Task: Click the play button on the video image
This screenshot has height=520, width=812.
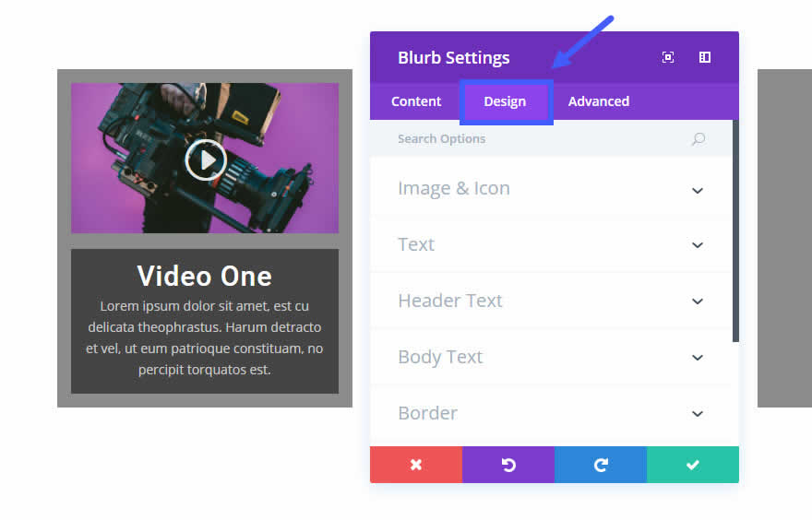Action: click(206, 160)
